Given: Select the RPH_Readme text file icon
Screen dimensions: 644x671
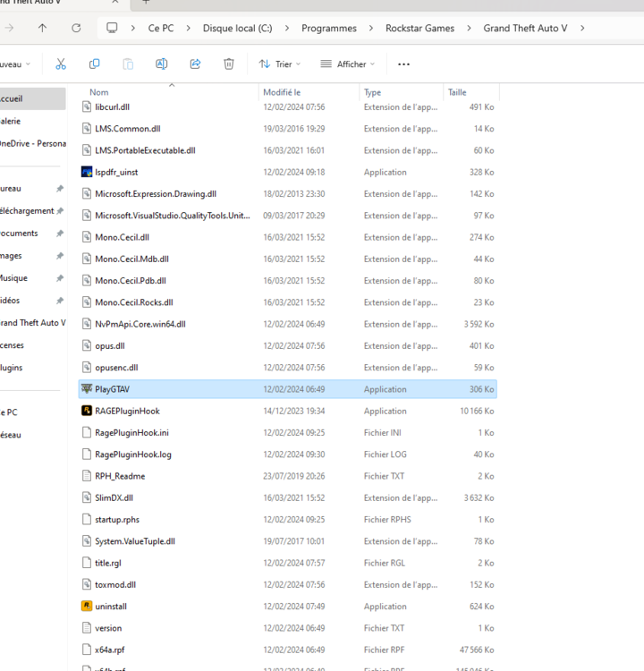Looking at the screenshot, I should 87,476.
